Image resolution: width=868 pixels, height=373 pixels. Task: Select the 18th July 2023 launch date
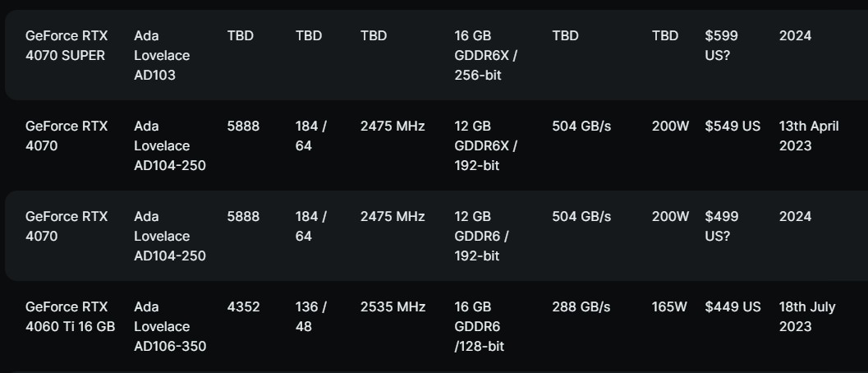[807, 316]
